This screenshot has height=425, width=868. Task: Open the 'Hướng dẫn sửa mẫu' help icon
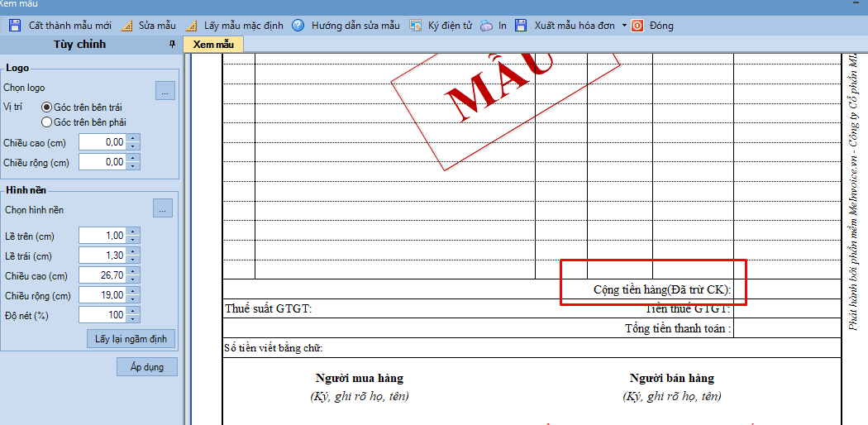pos(298,26)
